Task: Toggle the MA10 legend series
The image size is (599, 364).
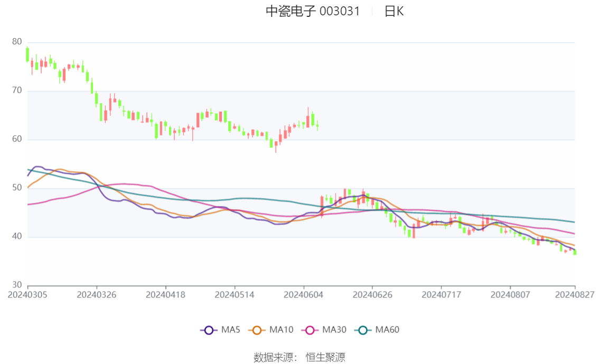Action: pos(271,330)
